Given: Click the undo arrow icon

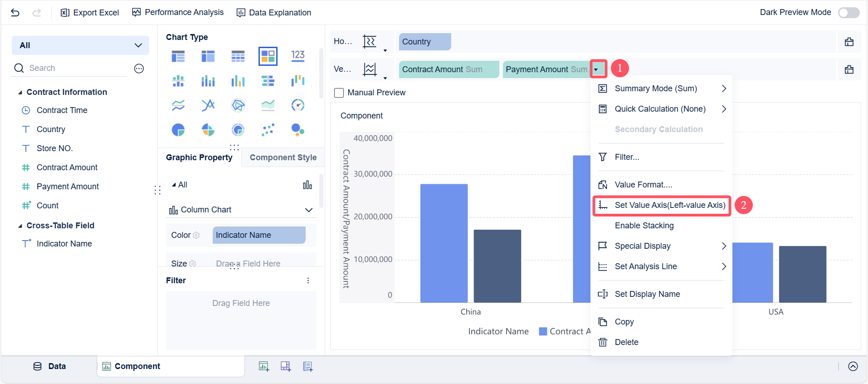Looking at the screenshot, I should tap(15, 13).
